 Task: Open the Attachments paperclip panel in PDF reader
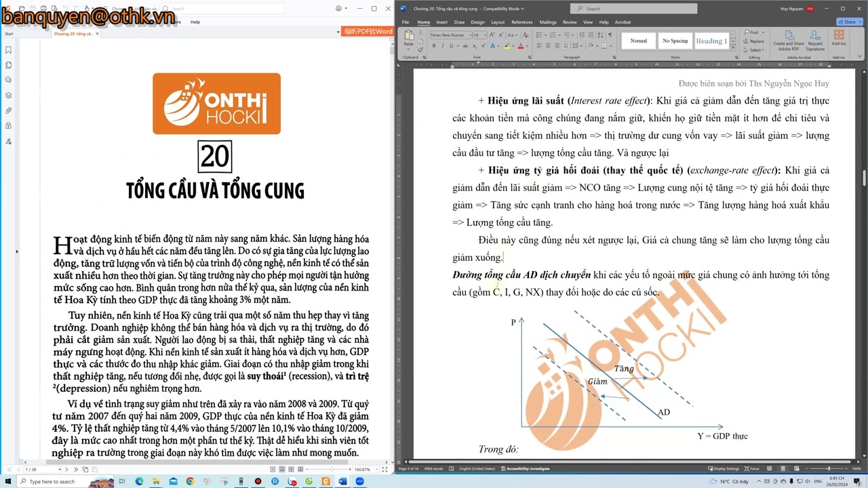[9, 110]
